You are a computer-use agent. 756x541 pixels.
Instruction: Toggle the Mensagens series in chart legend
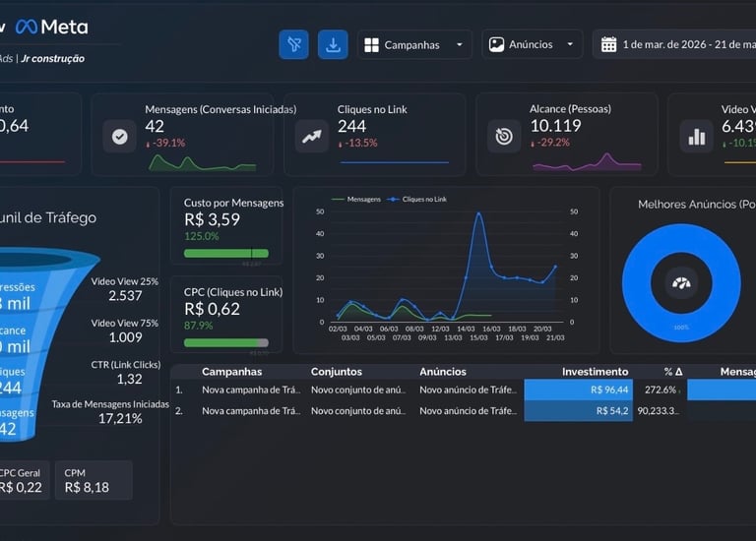(356, 199)
